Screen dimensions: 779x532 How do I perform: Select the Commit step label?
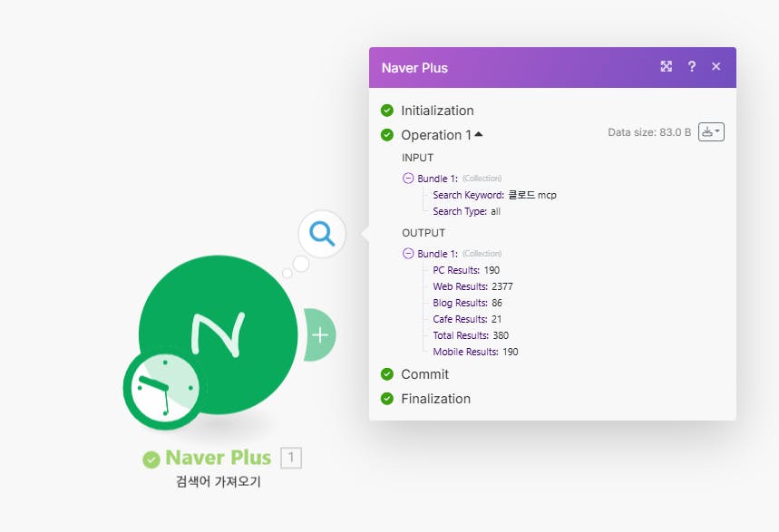pos(424,374)
